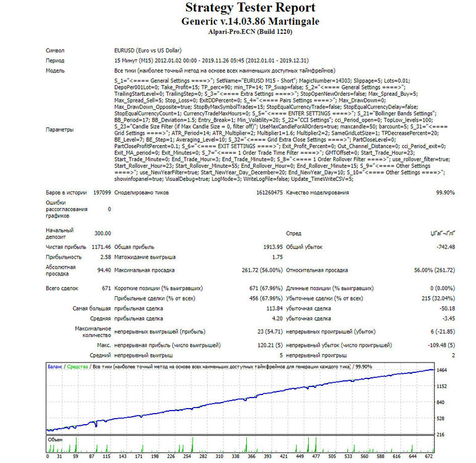The width and height of the screenshot is (476, 463).
Task: Select initial deposit value 300.00
Action: tap(102, 233)
